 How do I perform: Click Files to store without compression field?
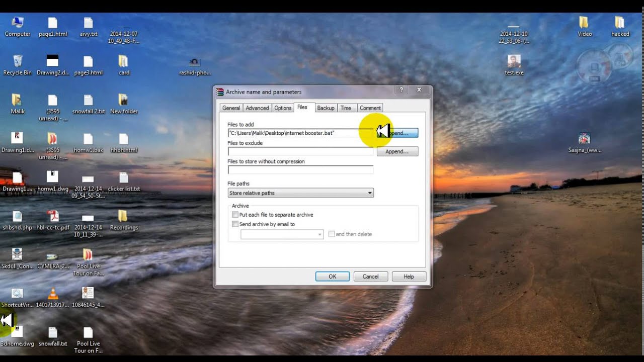tap(300, 170)
